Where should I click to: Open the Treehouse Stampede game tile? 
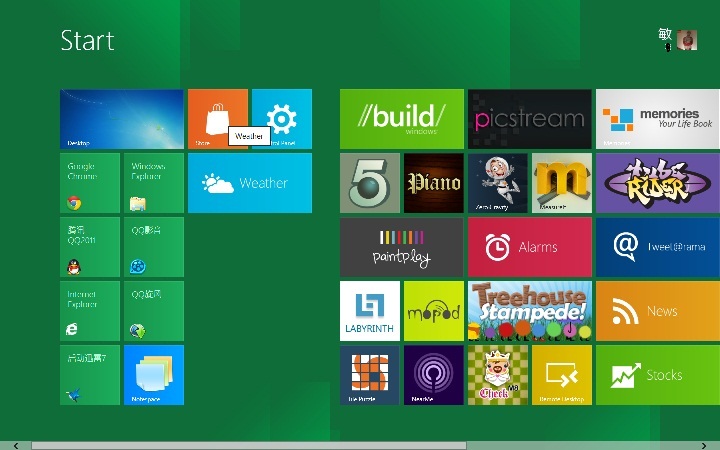(x=529, y=311)
